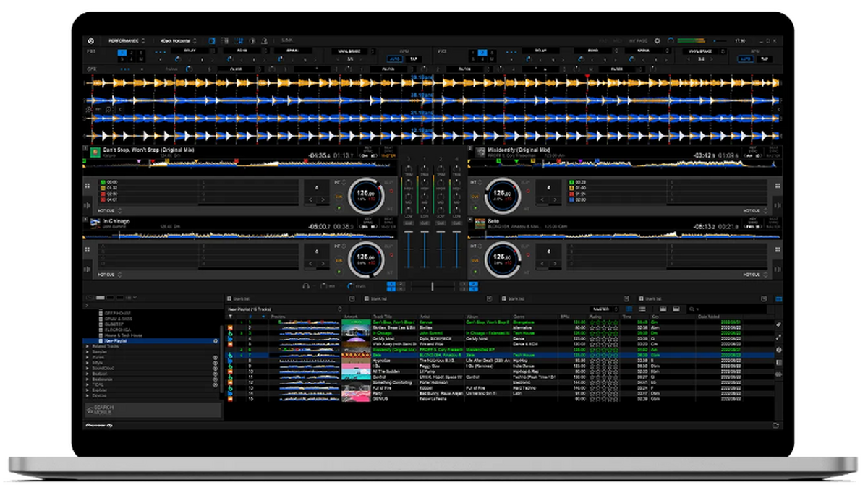Viewport: 868px width, 503px height.
Task: Click Can't Stop, Won't Stop deck artwork icon
Action: pos(93,152)
